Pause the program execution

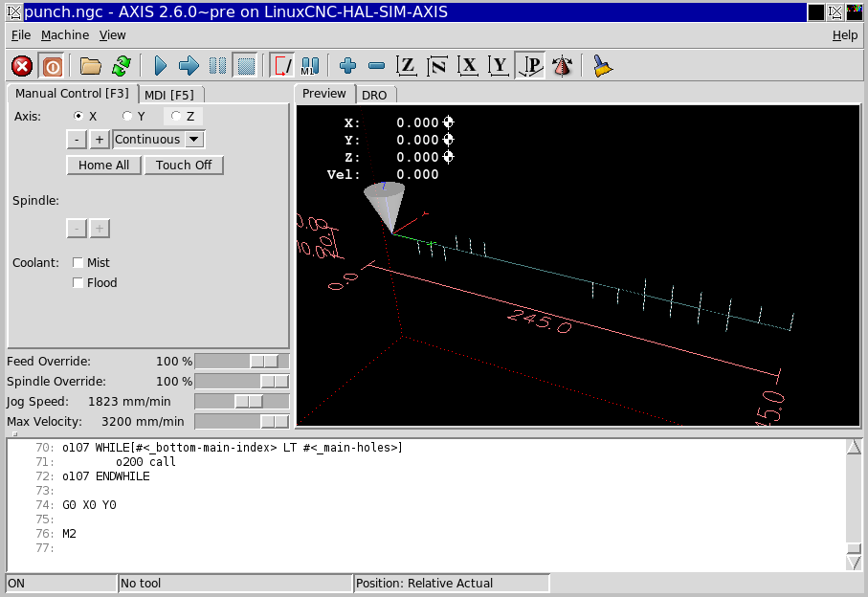217,66
